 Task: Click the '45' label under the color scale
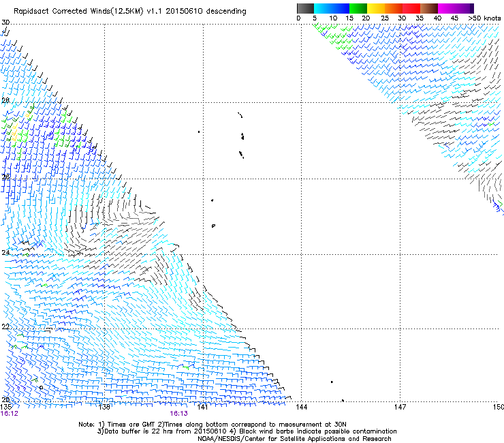click(x=454, y=18)
